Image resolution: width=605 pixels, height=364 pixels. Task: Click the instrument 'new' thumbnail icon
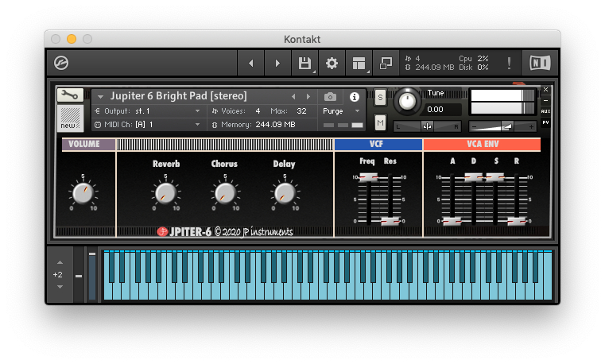(x=70, y=118)
